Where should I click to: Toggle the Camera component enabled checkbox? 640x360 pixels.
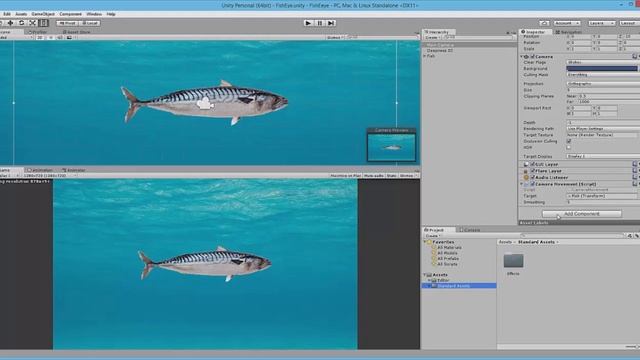[532, 57]
